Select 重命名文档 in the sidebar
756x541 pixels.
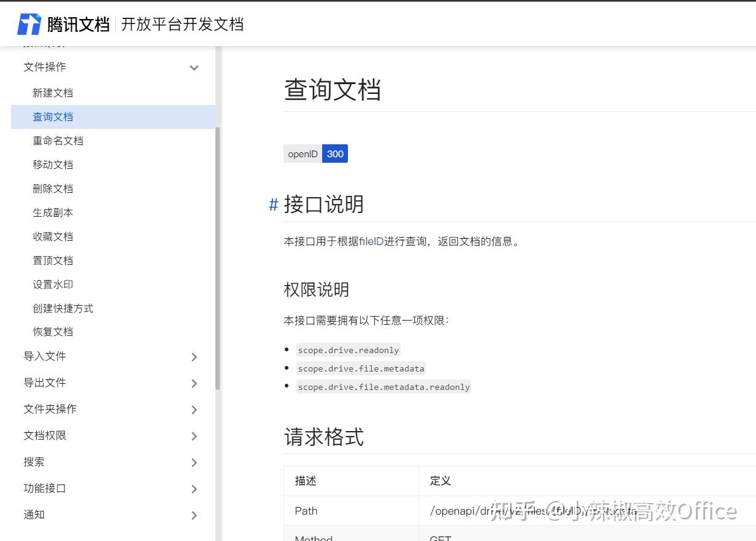pos(58,141)
